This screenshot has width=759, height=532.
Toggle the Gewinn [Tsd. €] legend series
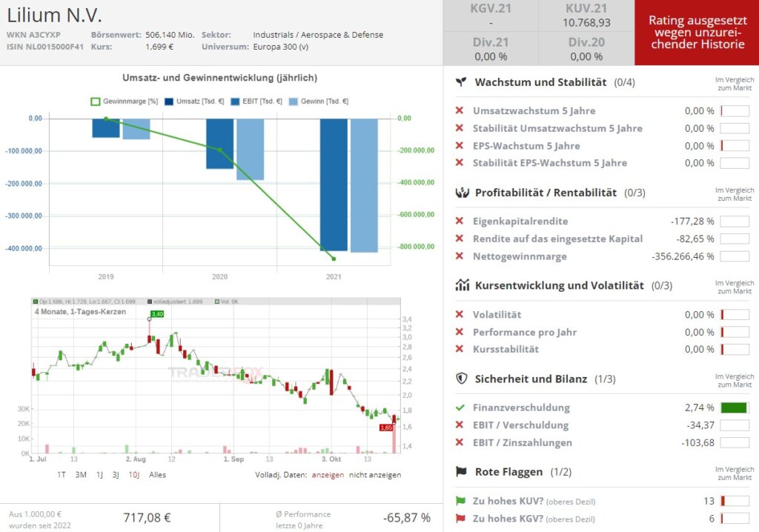coord(319,102)
